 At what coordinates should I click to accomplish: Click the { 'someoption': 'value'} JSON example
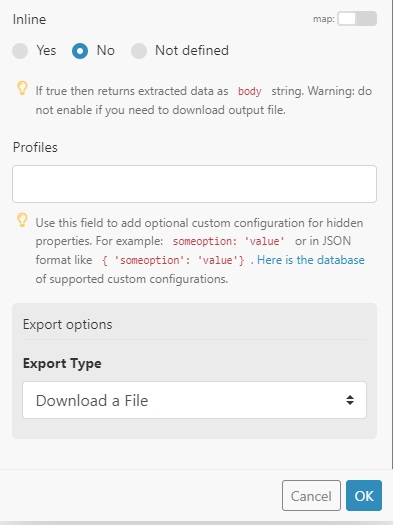[x=173, y=260]
